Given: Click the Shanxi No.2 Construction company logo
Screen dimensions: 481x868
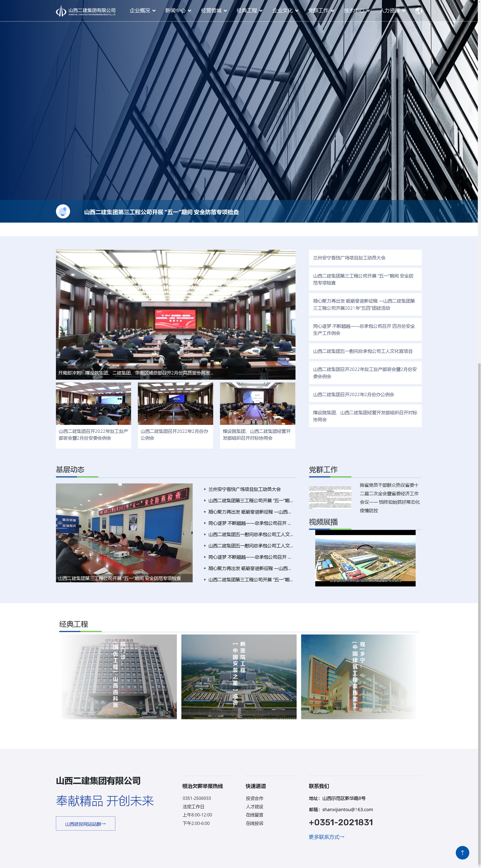Looking at the screenshot, I should click(x=86, y=11).
